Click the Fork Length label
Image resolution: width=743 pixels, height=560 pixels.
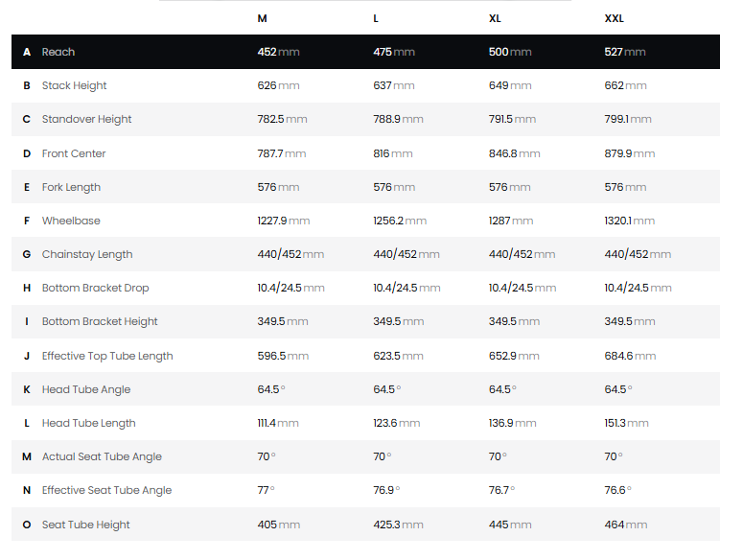pyautogui.click(x=71, y=187)
